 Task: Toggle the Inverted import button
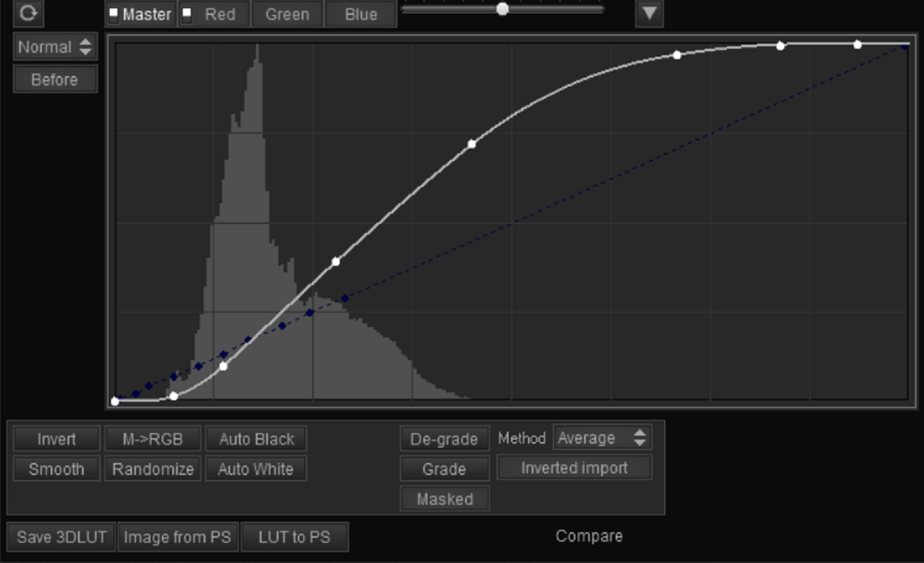point(575,468)
